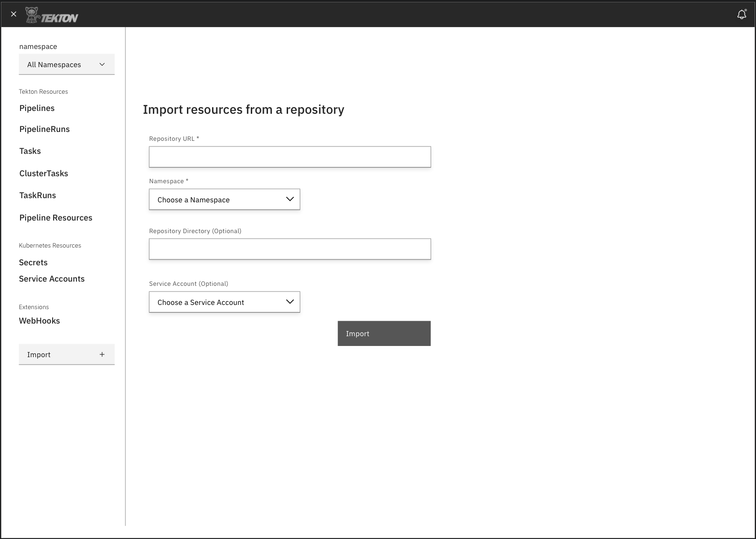Open PipelineRuns from the sidebar
The height and width of the screenshot is (539, 756).
point(44,129)
